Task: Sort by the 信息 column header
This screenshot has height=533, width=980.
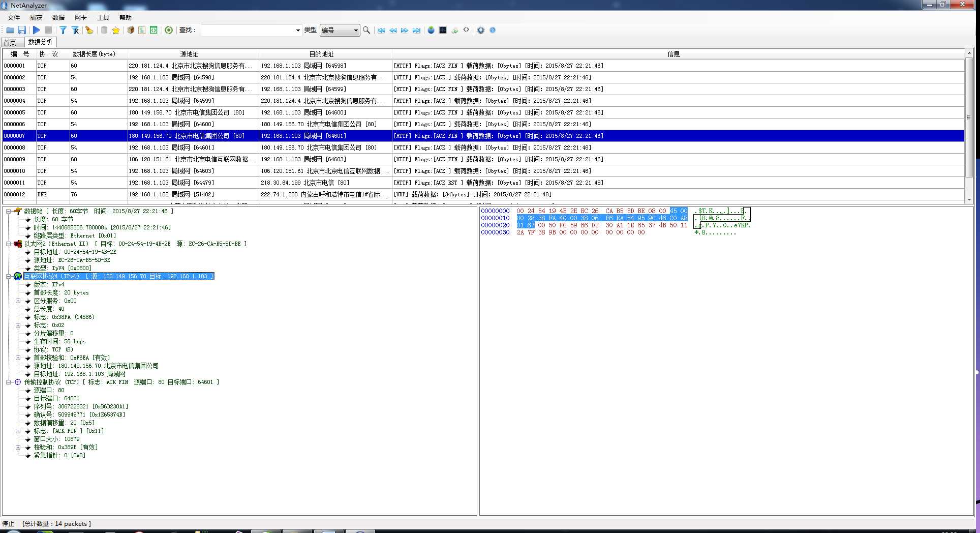Action: click(678, 54)
